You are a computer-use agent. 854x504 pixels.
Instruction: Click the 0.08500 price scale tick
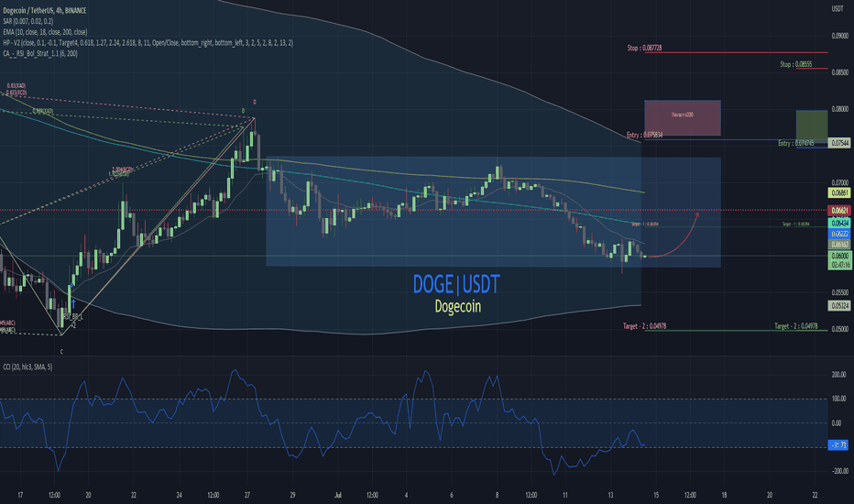pos(840,72)
